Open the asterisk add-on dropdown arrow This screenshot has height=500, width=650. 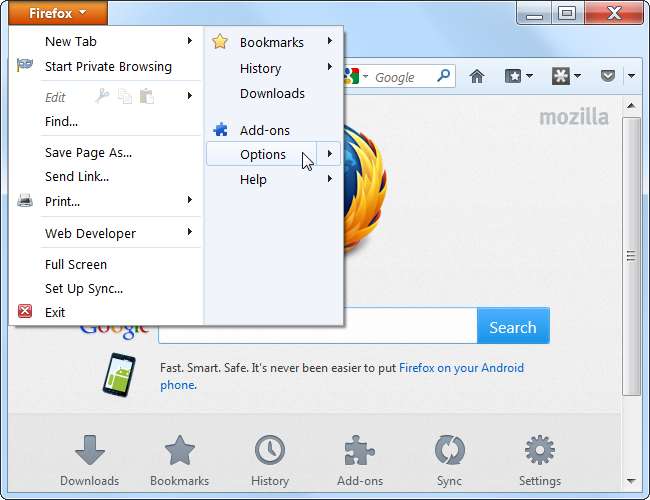(577, 76)
